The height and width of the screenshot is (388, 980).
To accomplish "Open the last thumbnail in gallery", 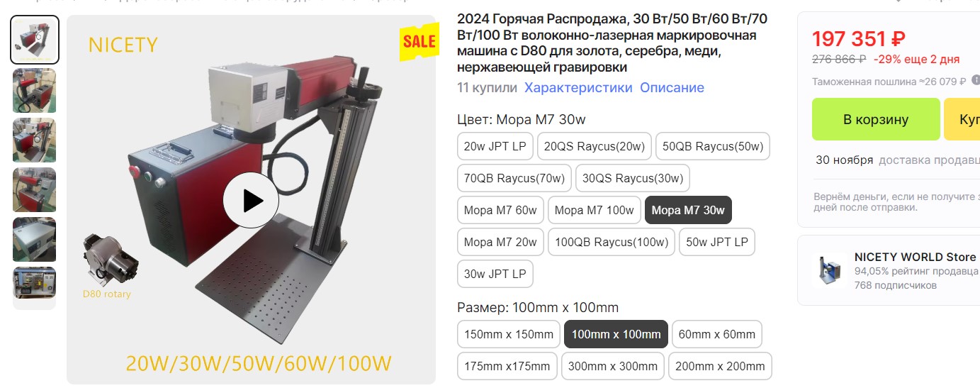I will (34, 288).
